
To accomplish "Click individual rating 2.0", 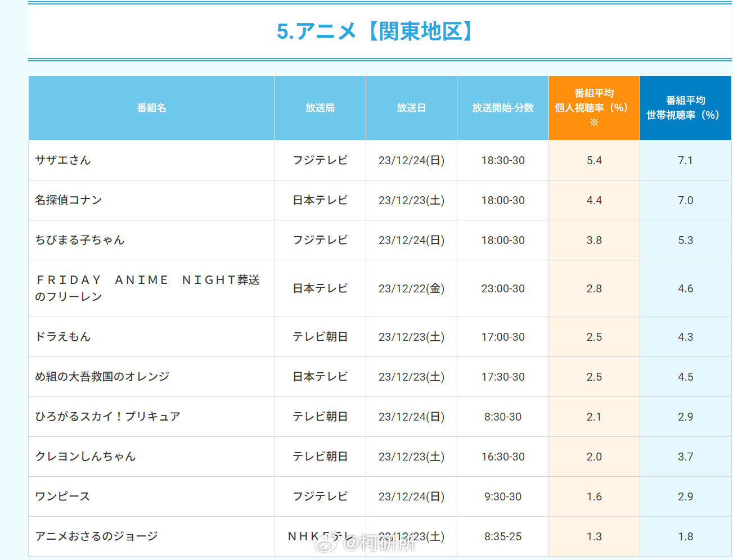I will pyautogui.click(x=594, y=457).
